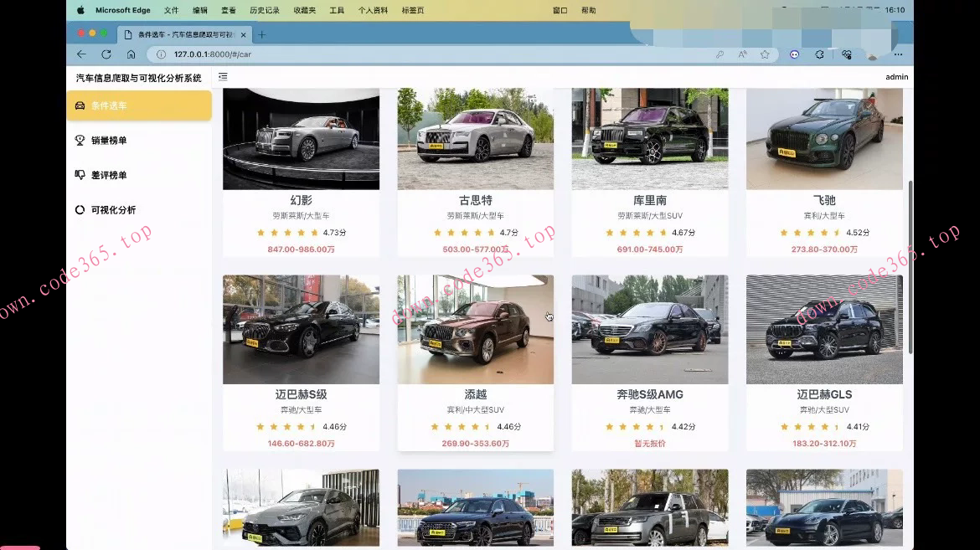
Task: Open the 帮助 menu
Action: coord(589,10)
